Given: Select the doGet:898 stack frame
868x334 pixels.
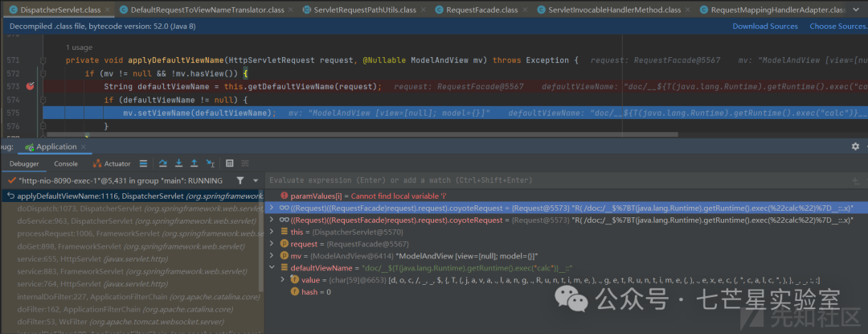Looking at the screenshot, I should (x=132, y=246).
